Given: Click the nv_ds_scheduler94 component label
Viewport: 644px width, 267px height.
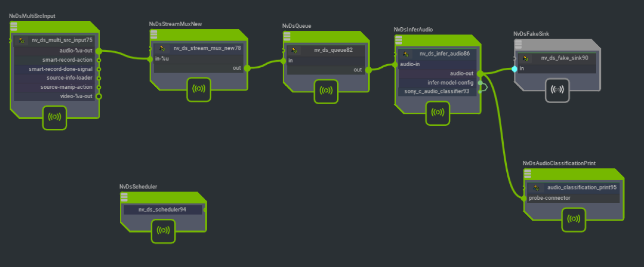Looking at the screenshot, I should 162,209.
